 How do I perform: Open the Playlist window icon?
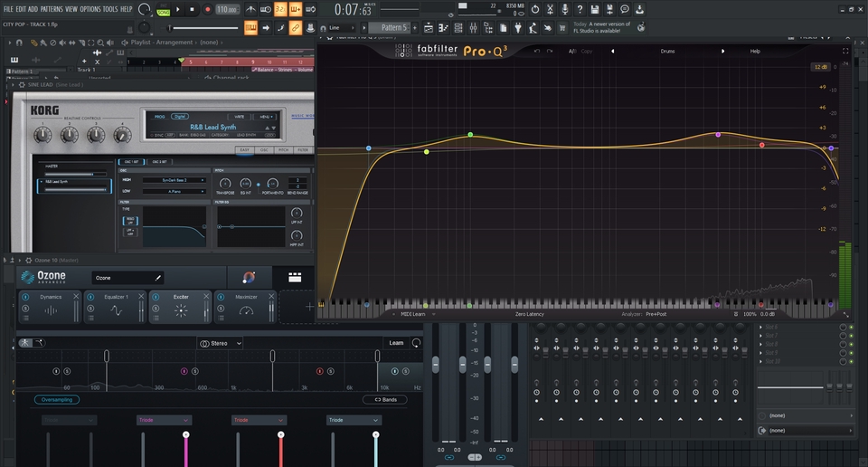[x=429, y=28]
